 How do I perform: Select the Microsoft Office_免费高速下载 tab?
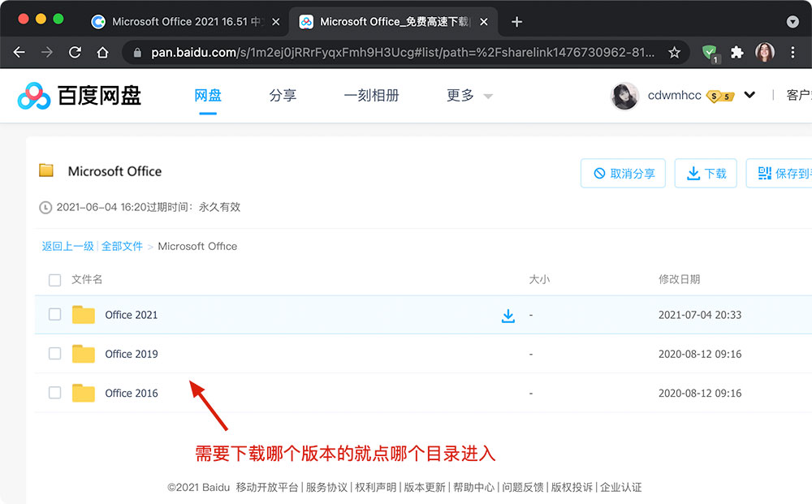click(394, 22)
